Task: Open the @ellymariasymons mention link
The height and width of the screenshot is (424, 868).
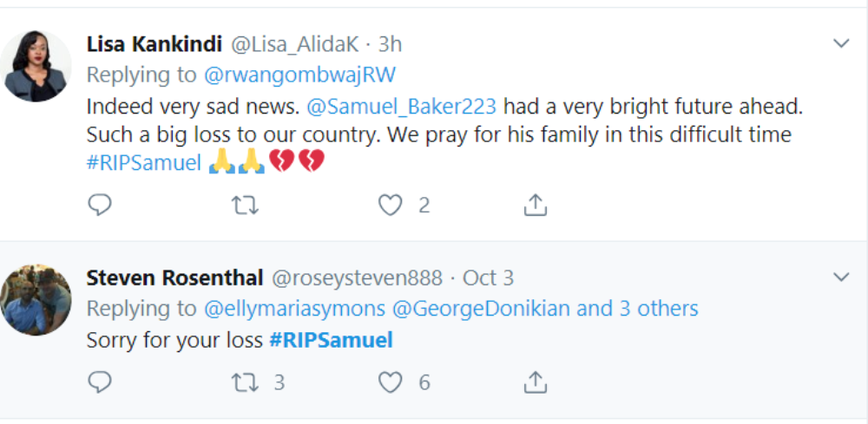Action: click(295, 308)
